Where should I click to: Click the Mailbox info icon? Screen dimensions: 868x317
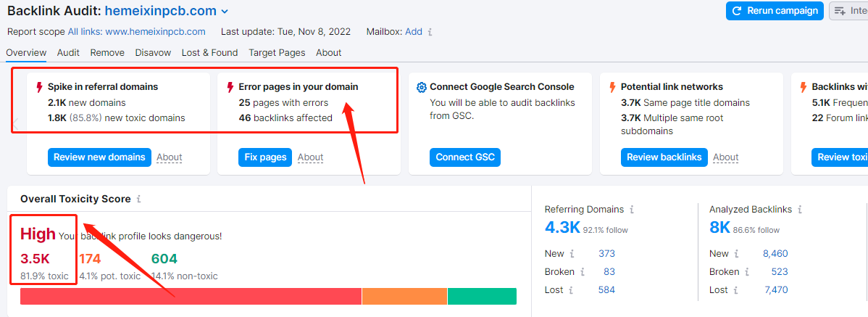coord(430,32)
